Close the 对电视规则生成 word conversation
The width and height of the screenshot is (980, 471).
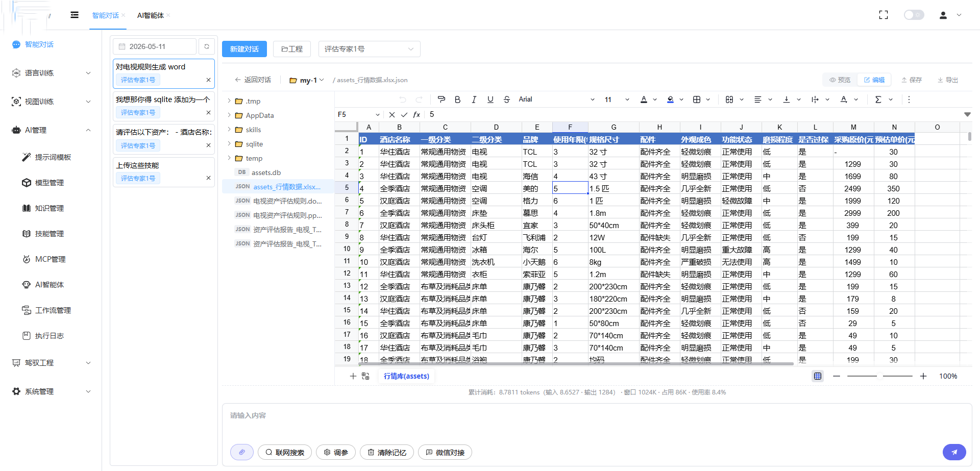[208, 80]
